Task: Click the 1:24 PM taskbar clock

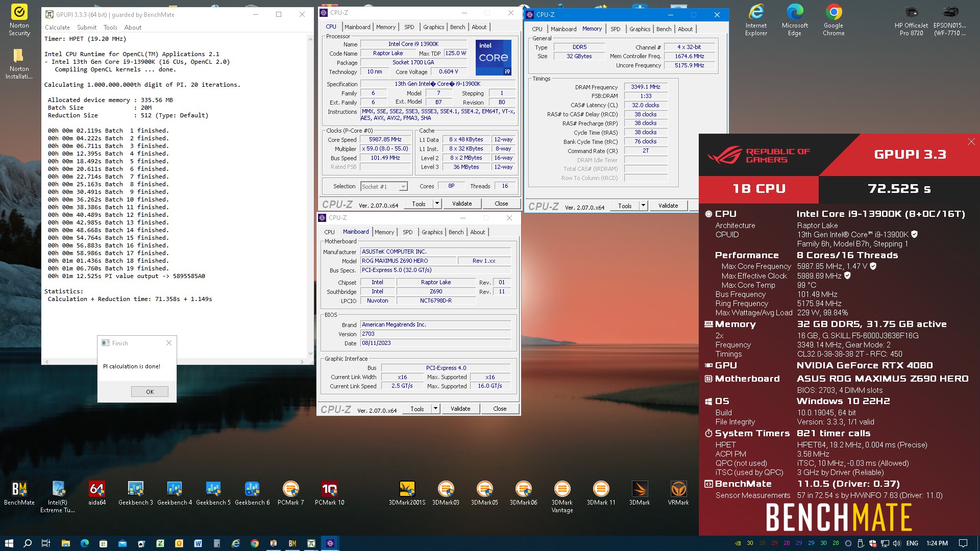Action: 937,543
